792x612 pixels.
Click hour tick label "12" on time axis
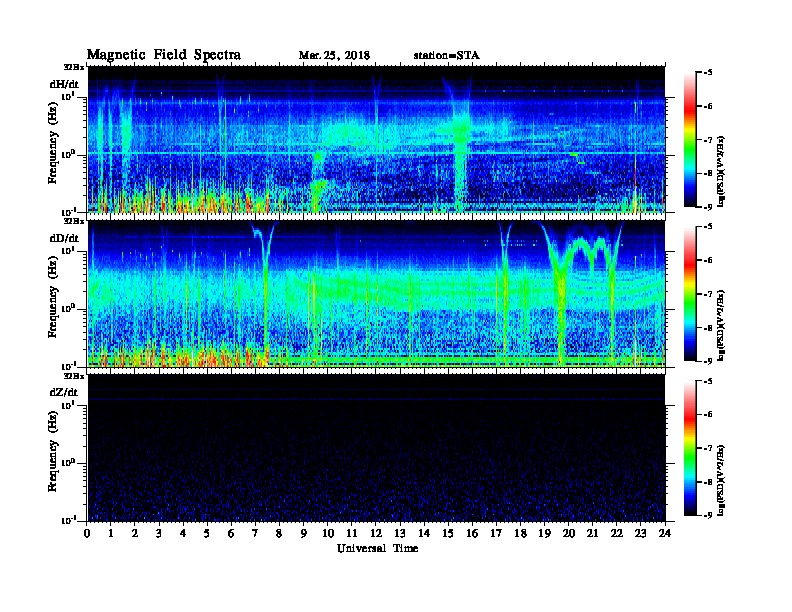[376, 533]
